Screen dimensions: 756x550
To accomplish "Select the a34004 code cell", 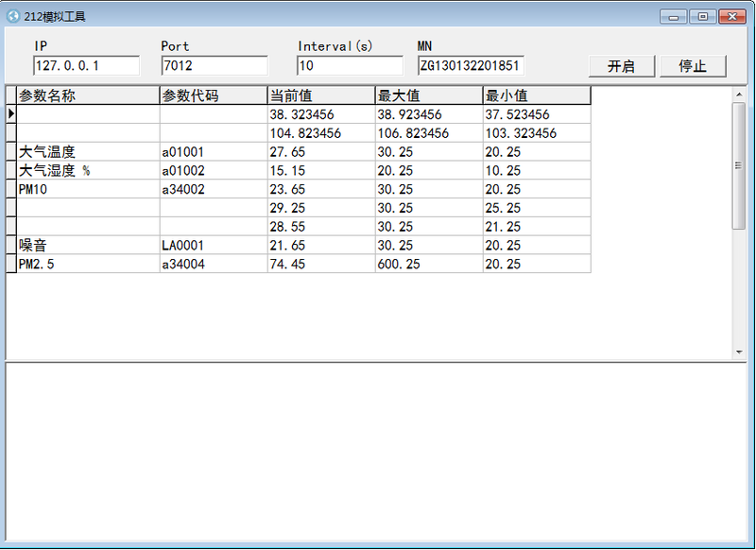I will (214, 265).
